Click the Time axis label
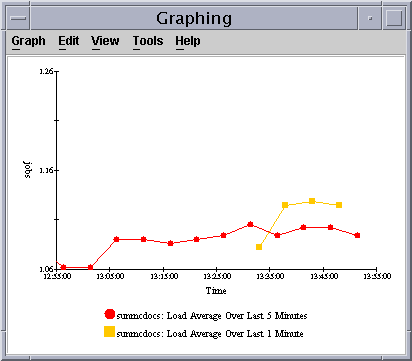Viewport: 412px width, 361px height. 216,291
